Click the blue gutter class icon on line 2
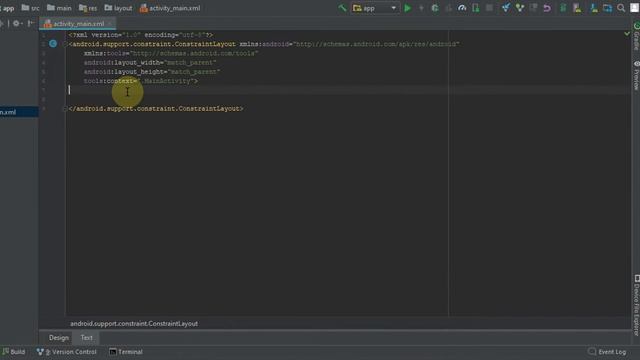Screen dimensions: 640x360 coord(53,44)
